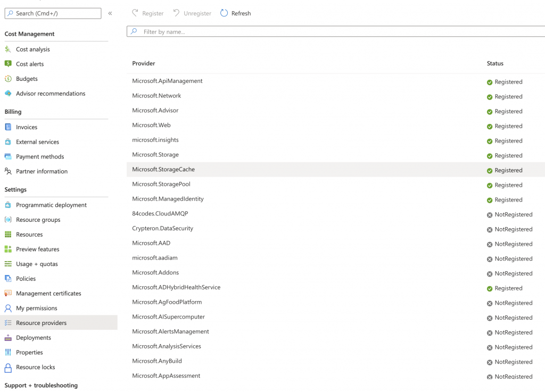
Task: Select the Microsoft.ADHybridHealthService provider
Action: click(176, 288)
